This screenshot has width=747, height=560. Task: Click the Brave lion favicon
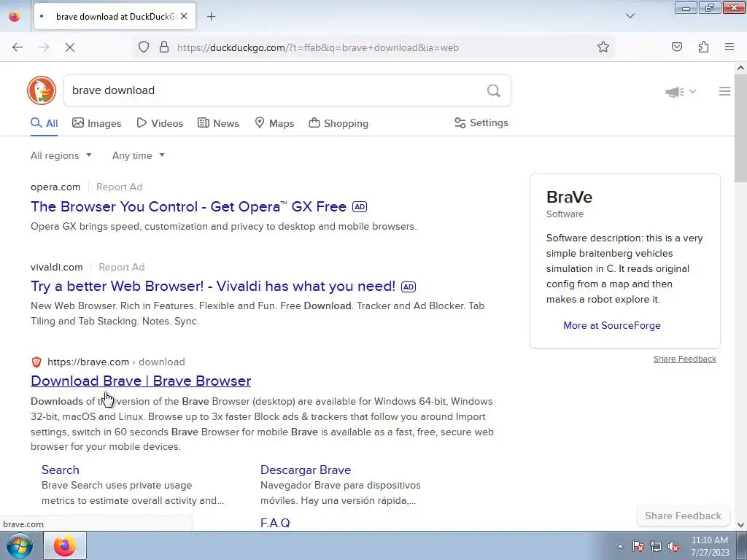coord(36,362)
